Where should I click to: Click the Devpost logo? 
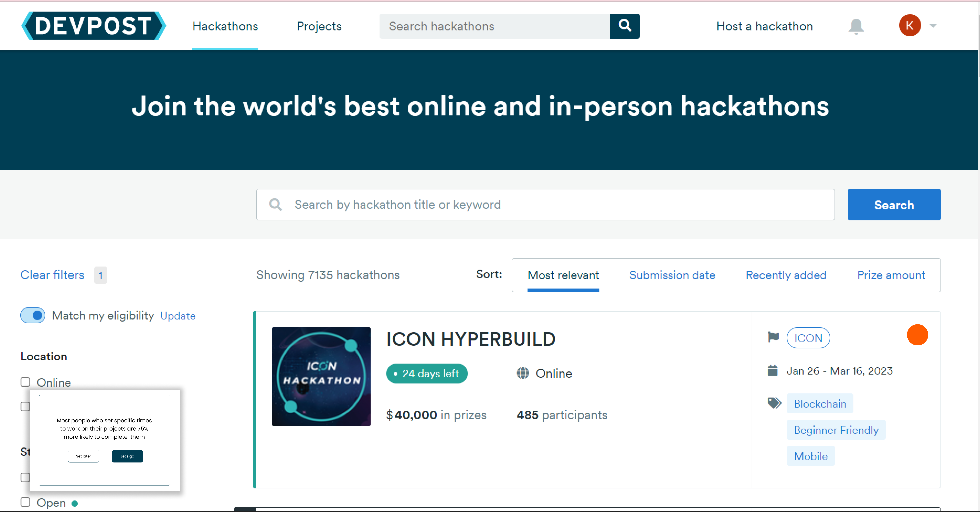coord(94,26)
